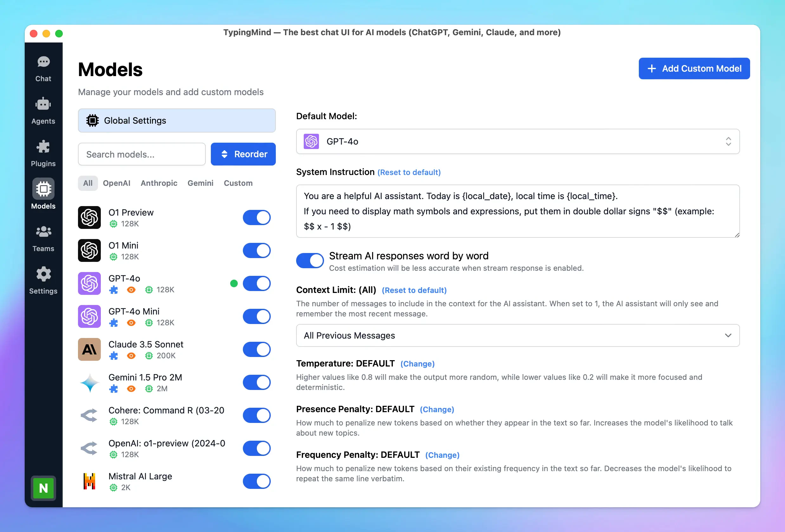
Task: Click into the System Instruction text area
Action: click(518, 211)
